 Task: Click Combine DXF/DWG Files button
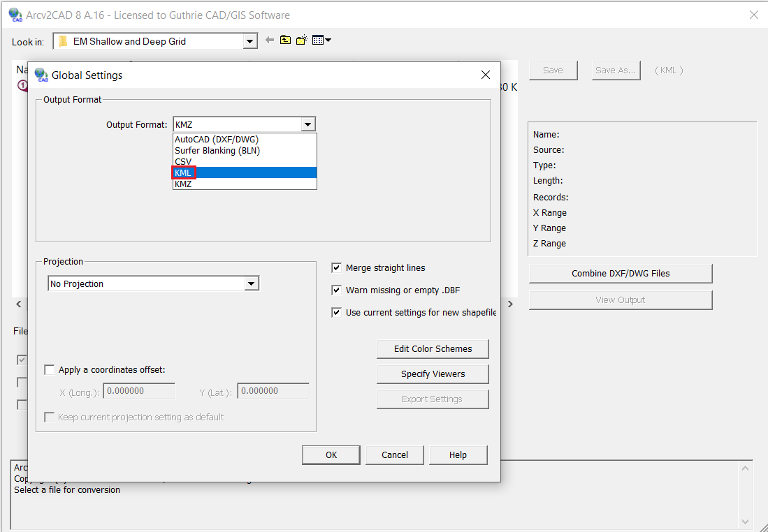coord(621,274)
